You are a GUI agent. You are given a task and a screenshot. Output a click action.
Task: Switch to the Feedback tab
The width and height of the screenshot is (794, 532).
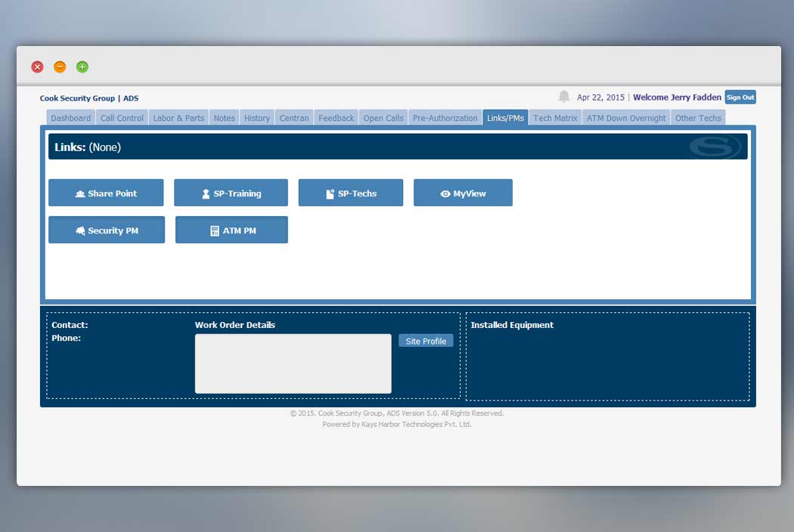coord(337,118)
